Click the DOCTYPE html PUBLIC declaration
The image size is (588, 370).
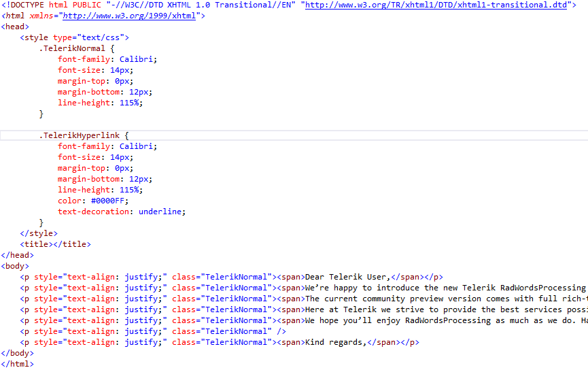(x=289, y=5)
